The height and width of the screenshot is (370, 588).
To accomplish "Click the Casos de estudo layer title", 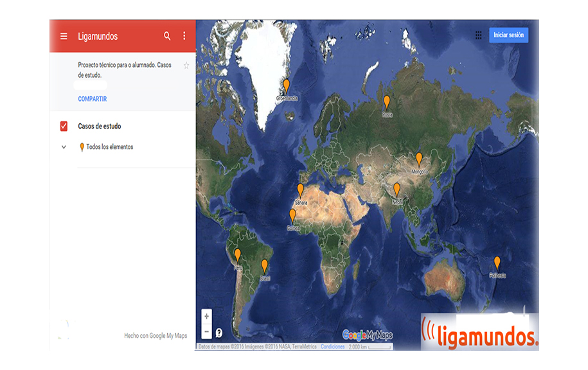I will [100, 127].
